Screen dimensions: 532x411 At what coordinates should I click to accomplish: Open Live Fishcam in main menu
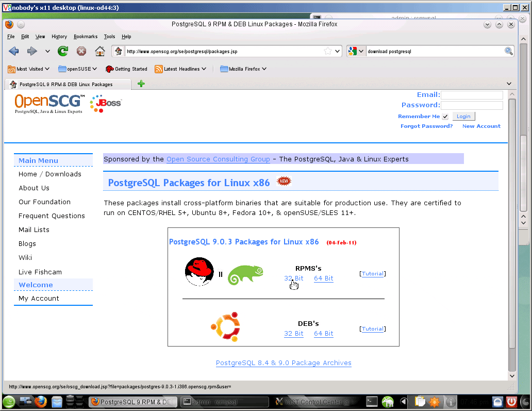click(40, 272)
